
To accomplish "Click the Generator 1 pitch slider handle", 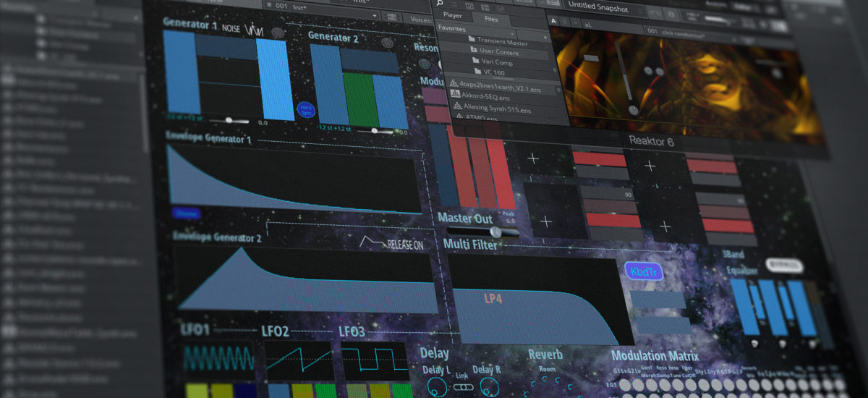I will (229, 121).
